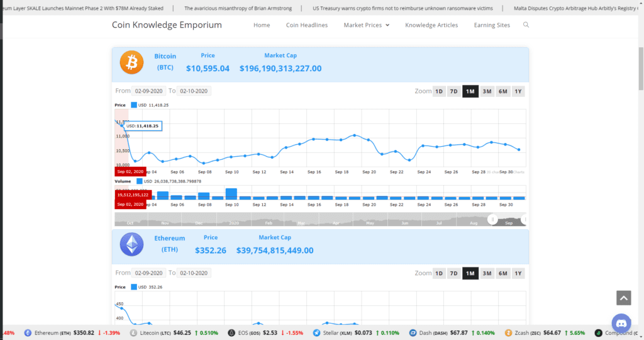Image resolution: width=644 pixels, height=340 pixels.
Task: Click Bitcoin chart To date field
Action: point(194,91)
